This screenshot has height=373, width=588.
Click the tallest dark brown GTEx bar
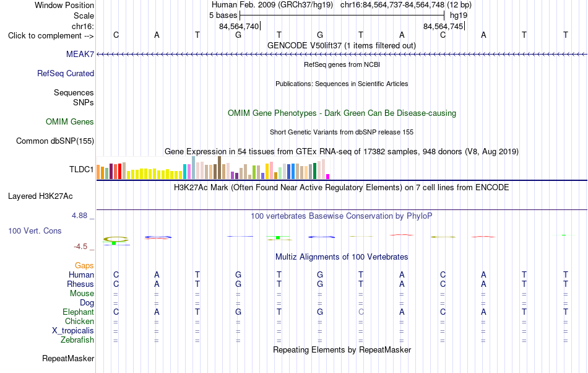219,168
